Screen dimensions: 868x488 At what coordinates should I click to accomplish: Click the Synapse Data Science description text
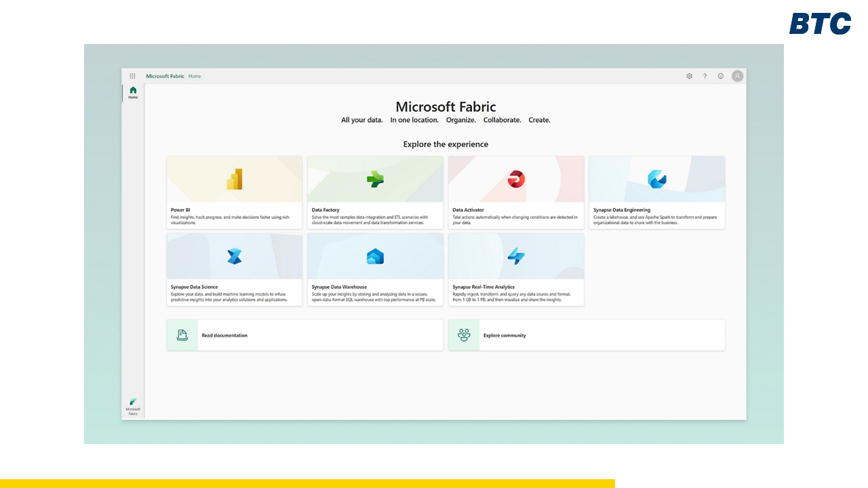point(230,297)
